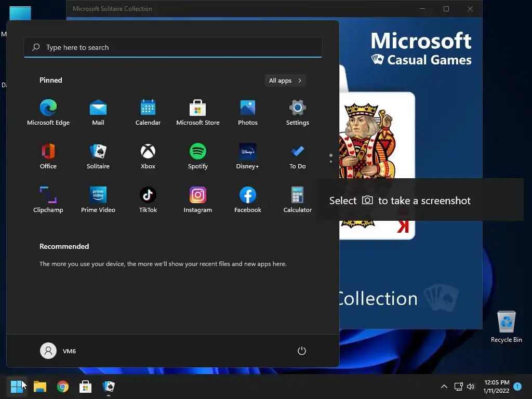Screen dimensions: 532x399
Task: Focus the Type here to search field
Action: (x=173, y=47)
